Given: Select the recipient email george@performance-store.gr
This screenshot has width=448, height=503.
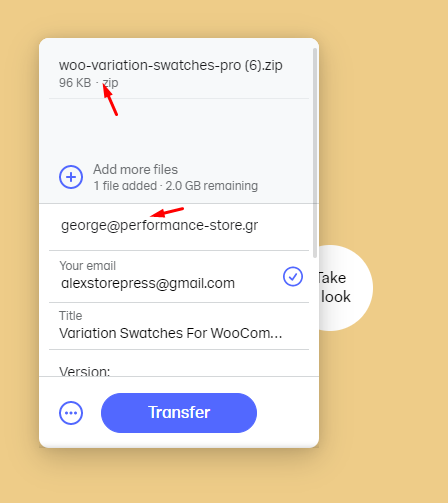Looking at the screenshot, I should [159, 226].
